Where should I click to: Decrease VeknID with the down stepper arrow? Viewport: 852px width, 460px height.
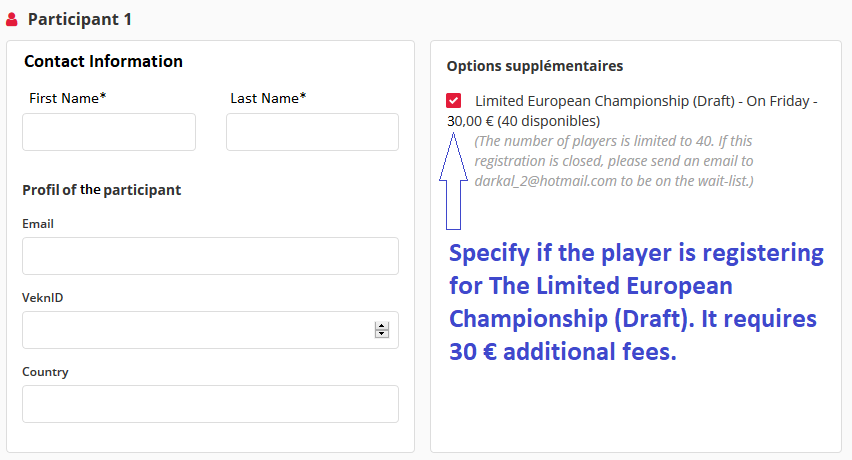tap(381, 333)
